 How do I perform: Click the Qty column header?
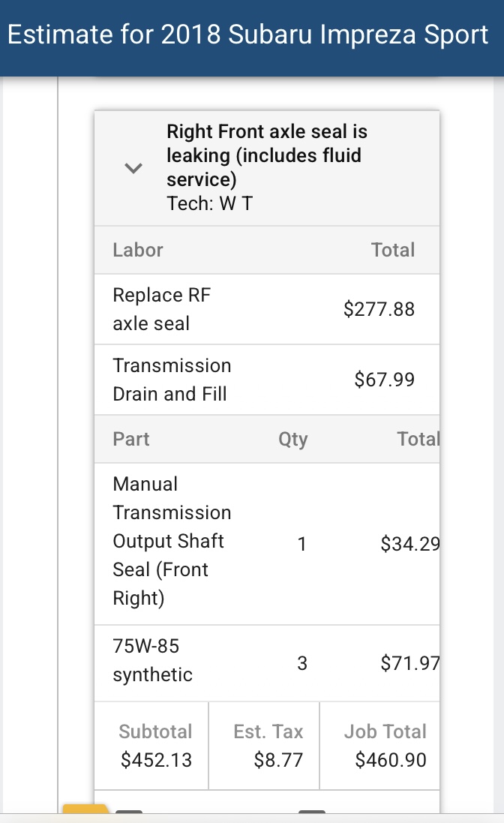click(x=292, y=439)
